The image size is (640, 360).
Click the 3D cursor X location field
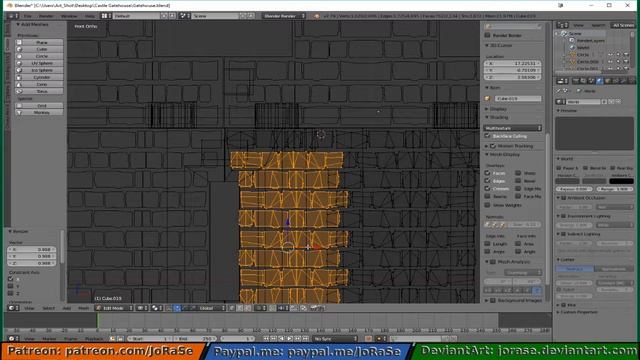(x=512, y=63)
